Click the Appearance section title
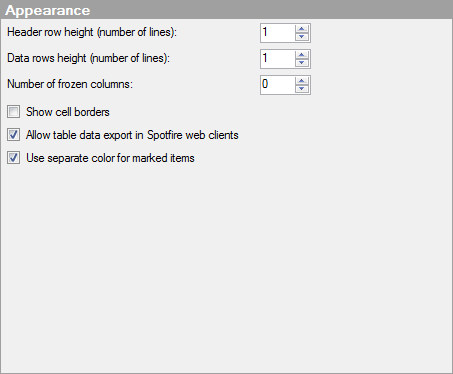Viewport: 453px width, 374px height. pos(48,10)
